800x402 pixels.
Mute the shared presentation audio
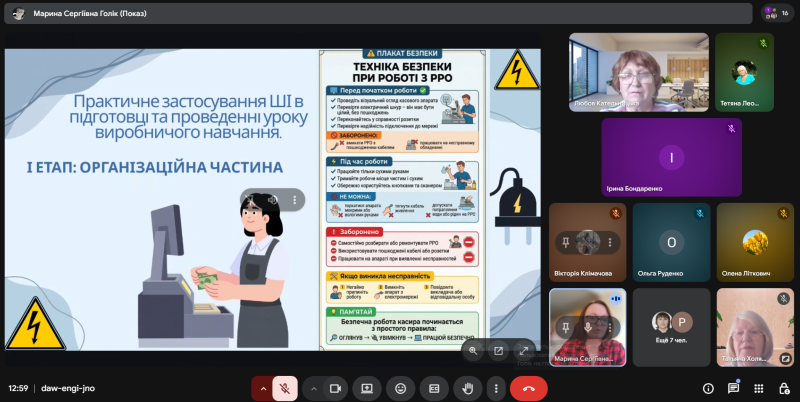tap(272, 200)
